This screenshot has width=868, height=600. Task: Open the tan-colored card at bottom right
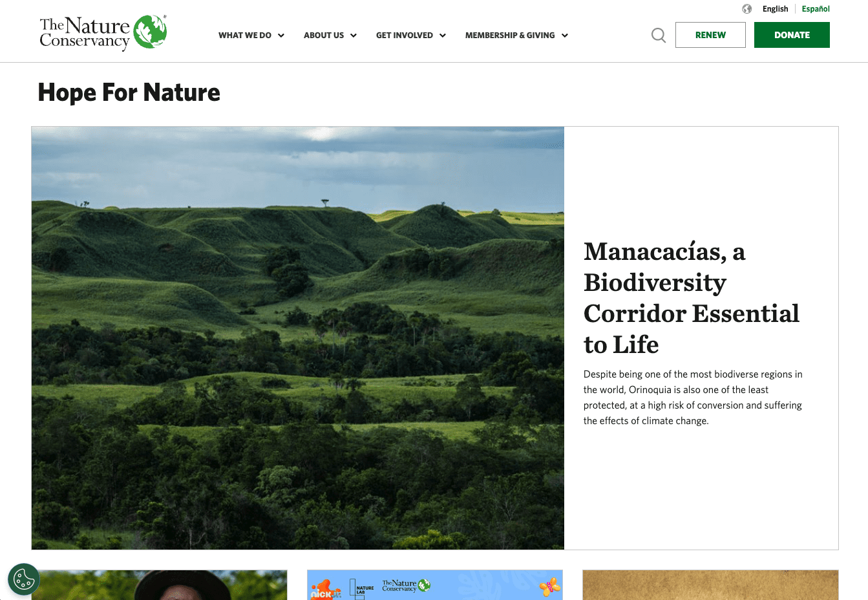click(710, 585)
